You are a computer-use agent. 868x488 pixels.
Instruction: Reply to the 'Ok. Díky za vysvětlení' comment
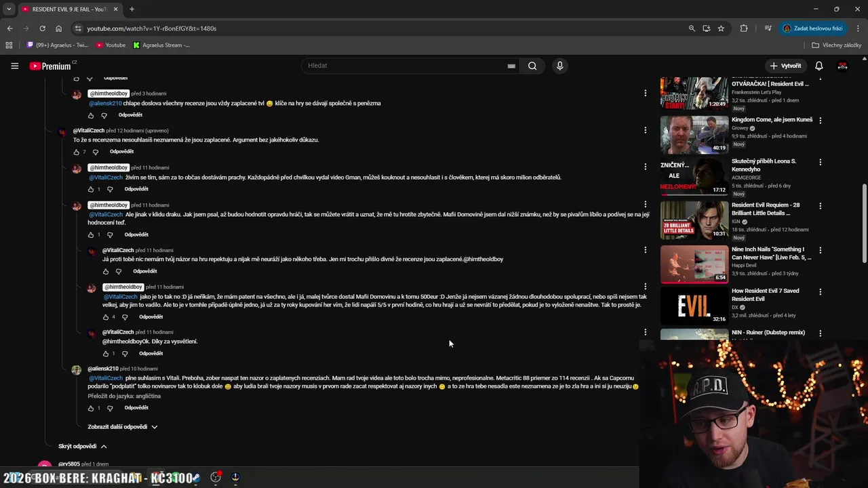151,353
